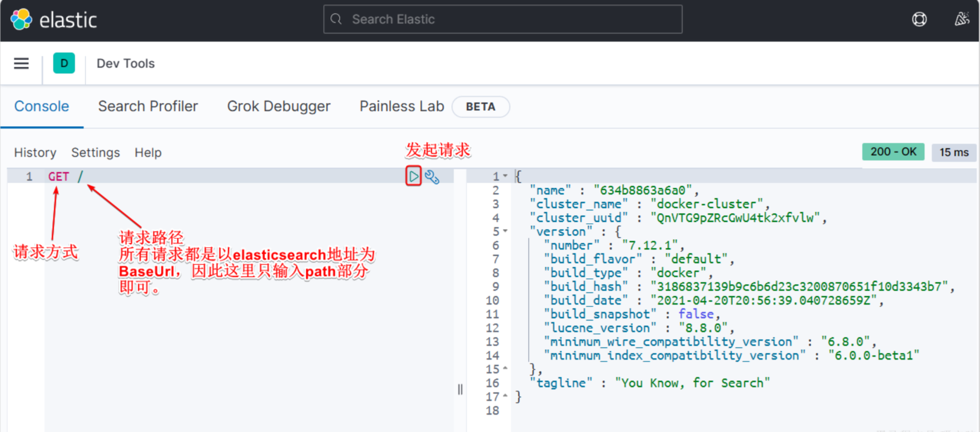Click the fold marker at output line 17

505,396
